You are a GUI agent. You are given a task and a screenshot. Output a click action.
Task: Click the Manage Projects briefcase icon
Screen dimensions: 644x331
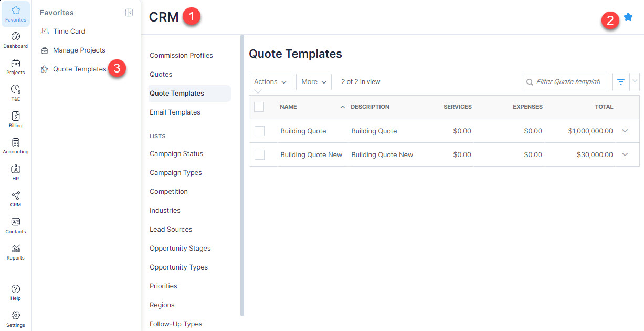45,50
